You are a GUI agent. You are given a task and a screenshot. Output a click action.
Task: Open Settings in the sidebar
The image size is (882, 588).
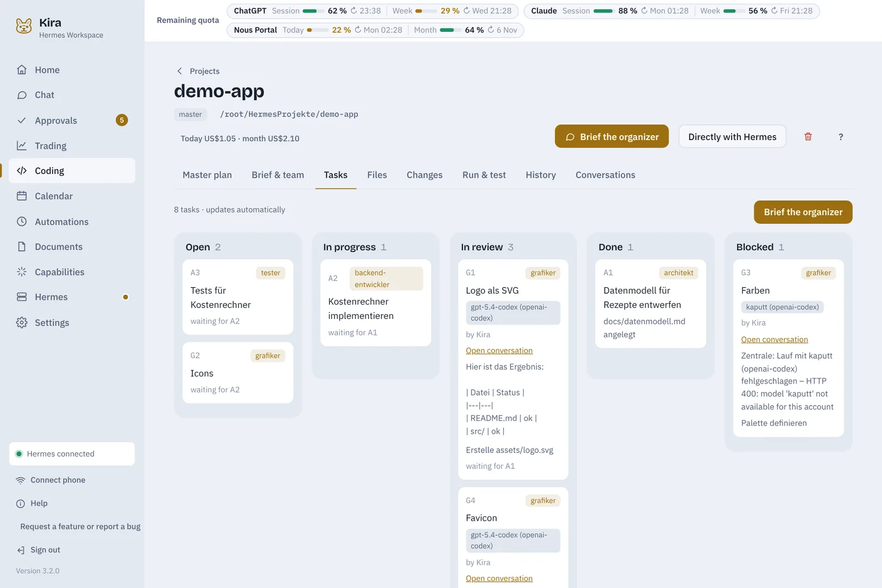click(x=72, y=322)
